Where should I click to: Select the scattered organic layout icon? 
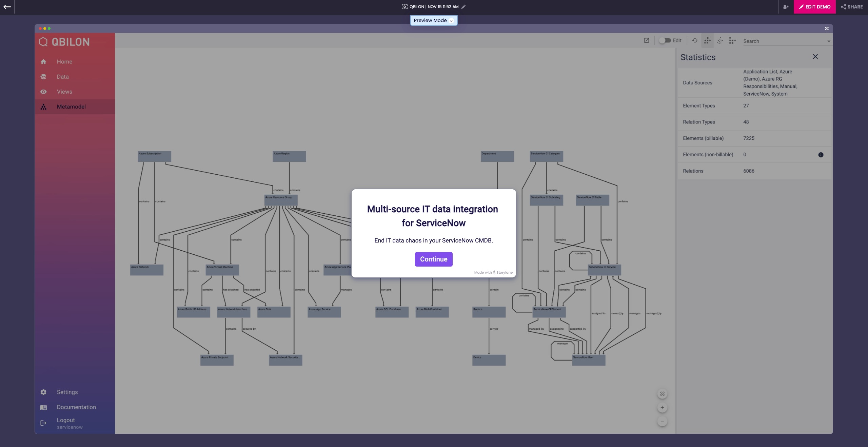[x=720, y=41]
